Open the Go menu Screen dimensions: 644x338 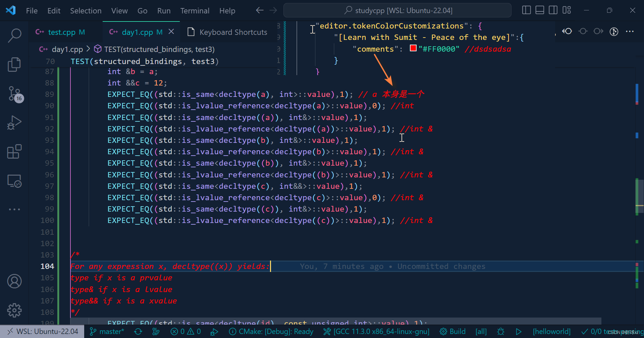(x=142, y=11)
